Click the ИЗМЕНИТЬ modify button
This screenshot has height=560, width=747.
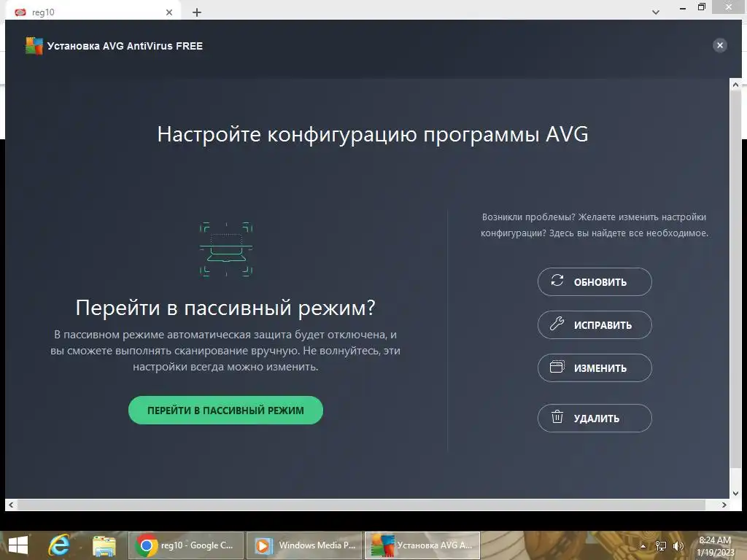point(595,367)
